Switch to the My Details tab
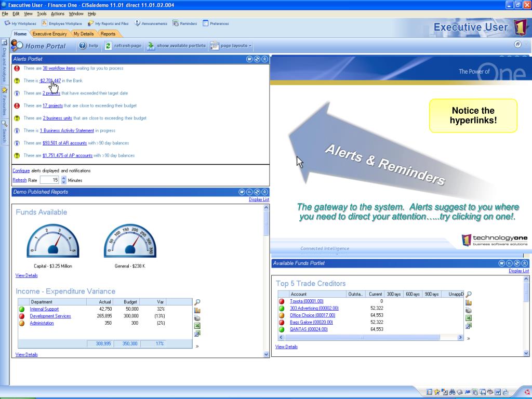532x399 pixels. pos(84,34)
